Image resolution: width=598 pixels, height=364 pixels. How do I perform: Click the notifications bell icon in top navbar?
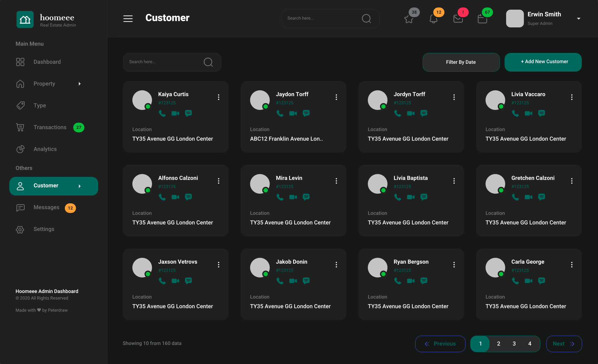click(x=433, y=18)
